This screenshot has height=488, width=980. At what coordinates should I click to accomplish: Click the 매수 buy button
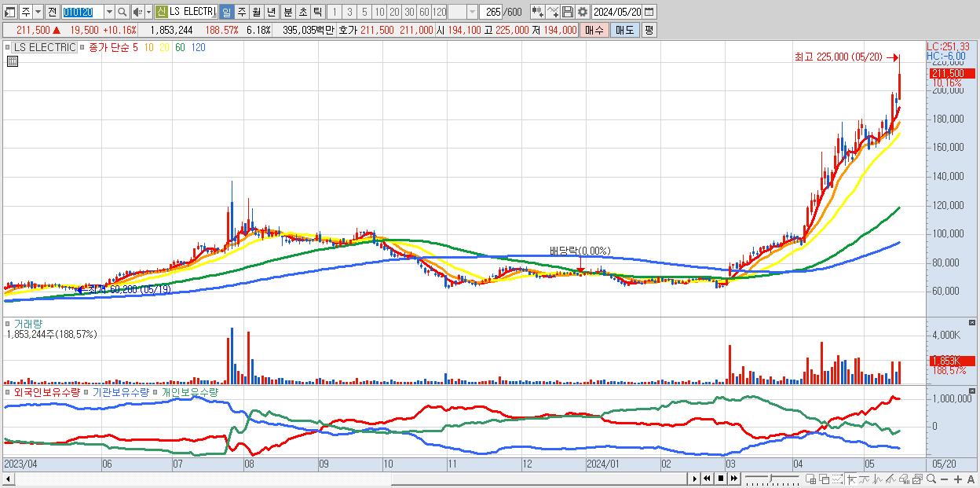[x=594, y=30]
